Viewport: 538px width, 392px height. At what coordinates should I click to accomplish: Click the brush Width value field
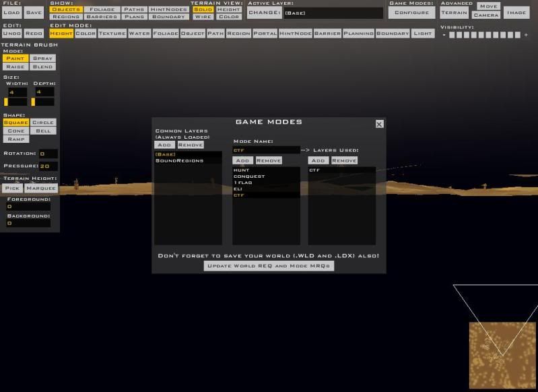pos(18,92)
